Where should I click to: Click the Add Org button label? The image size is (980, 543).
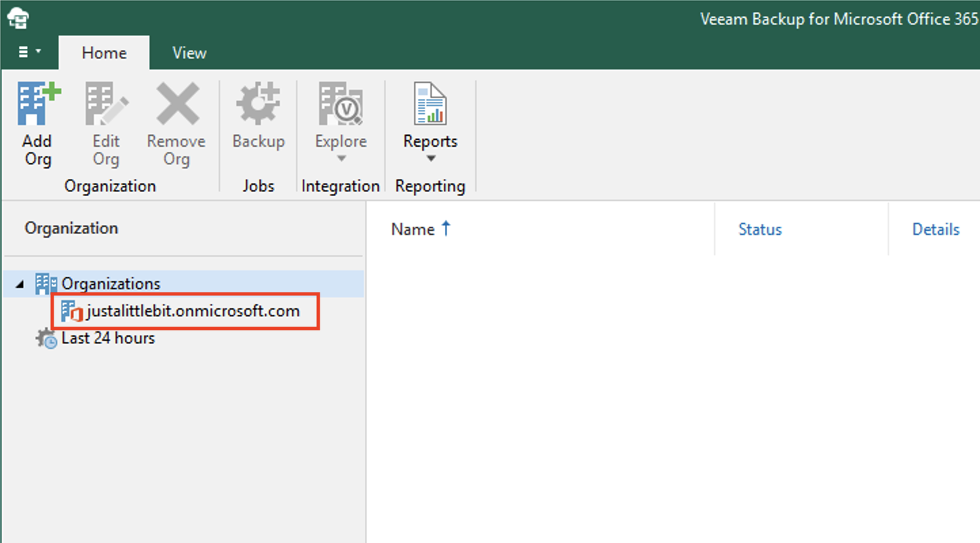coord(37,150)
